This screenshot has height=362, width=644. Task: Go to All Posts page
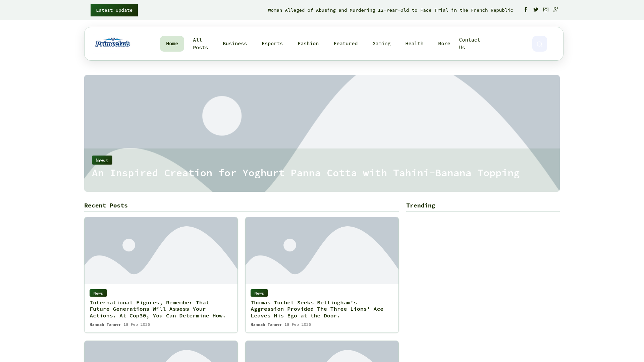[x=200, y=44]
